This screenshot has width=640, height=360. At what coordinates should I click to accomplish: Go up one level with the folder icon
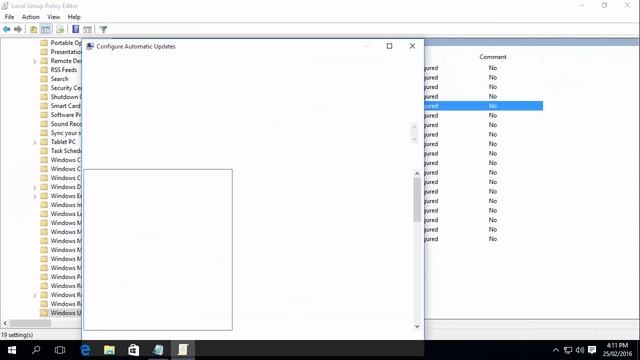point(33,29)
